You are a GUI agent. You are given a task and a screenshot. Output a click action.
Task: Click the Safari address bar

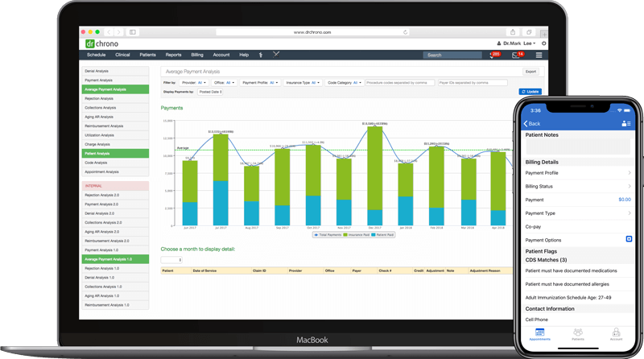[312, 32]
